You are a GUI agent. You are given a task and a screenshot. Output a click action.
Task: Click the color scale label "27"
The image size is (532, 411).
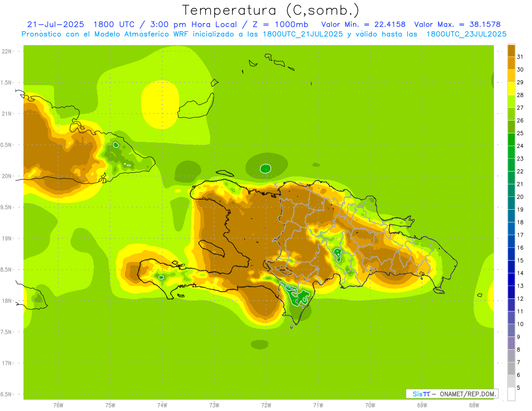click(x=520, y=108)
